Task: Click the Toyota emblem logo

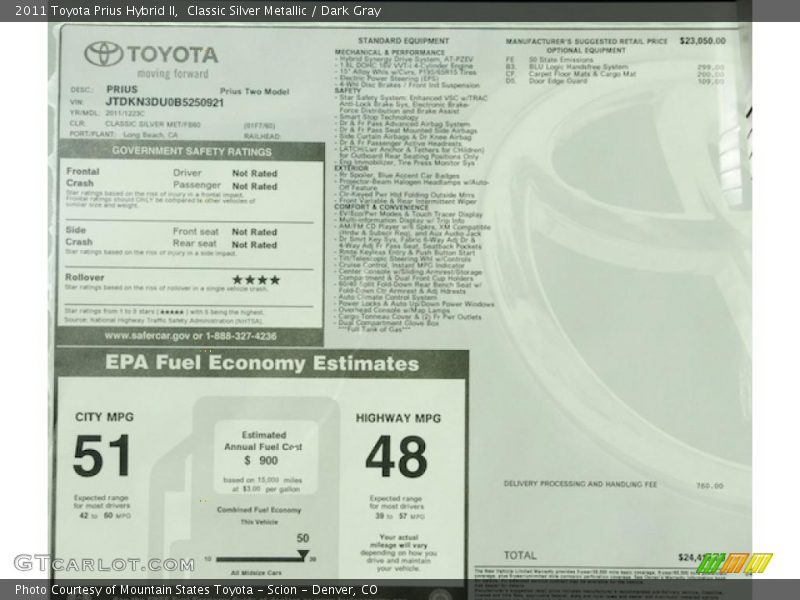Action: point(104,54)
